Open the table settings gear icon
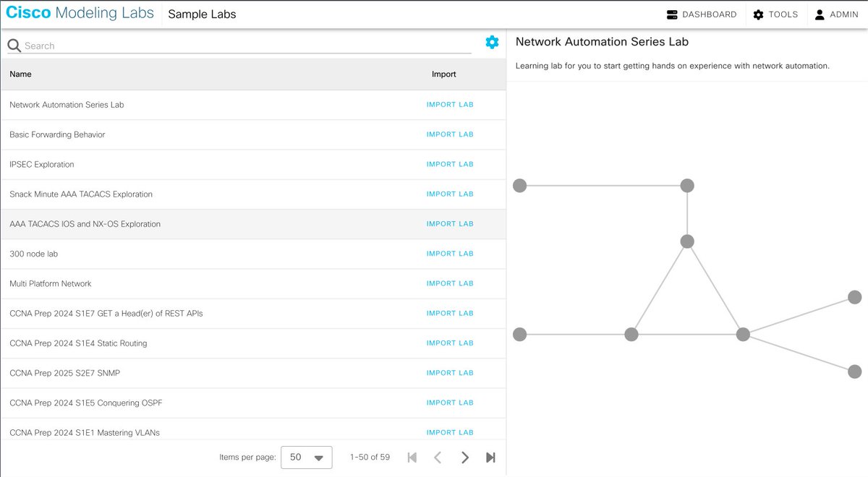 coord(492,43)
